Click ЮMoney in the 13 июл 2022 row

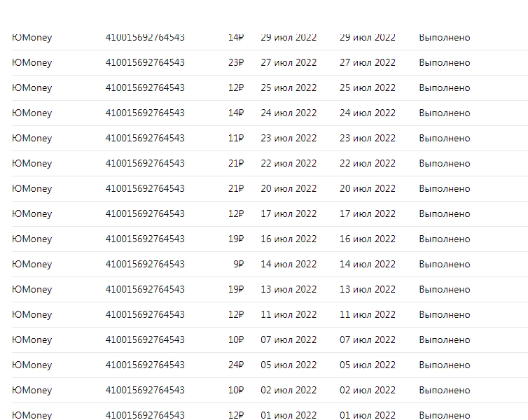pyautogui.click(x=32, y=289)
